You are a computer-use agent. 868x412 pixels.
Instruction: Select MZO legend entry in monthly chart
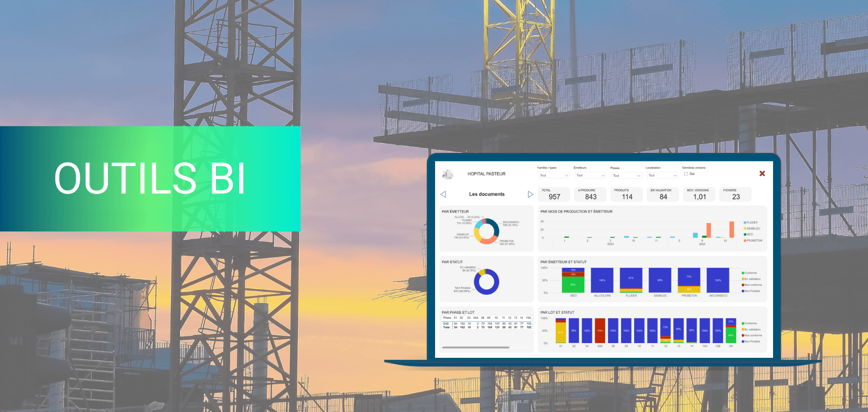[x=749, y=235]
